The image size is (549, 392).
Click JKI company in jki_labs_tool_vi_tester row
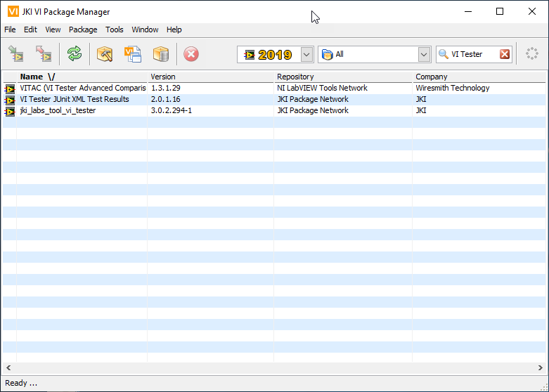point(421,110)
